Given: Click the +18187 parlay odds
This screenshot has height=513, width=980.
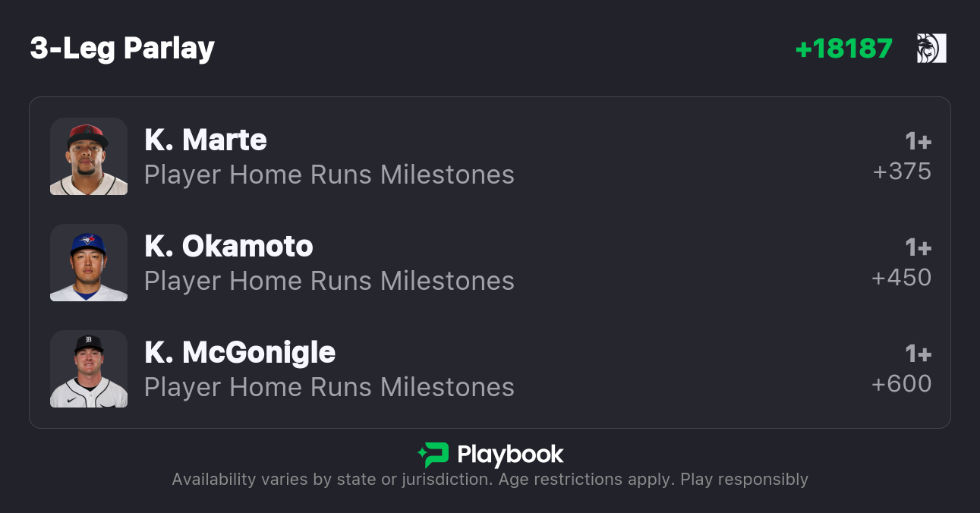Looking at the screenshot, I should point(843,49).
